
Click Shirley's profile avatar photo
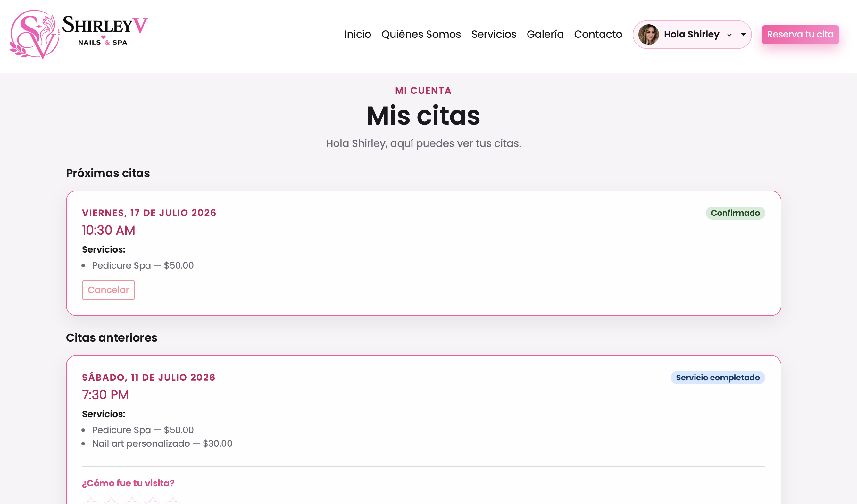click(648, 34)
